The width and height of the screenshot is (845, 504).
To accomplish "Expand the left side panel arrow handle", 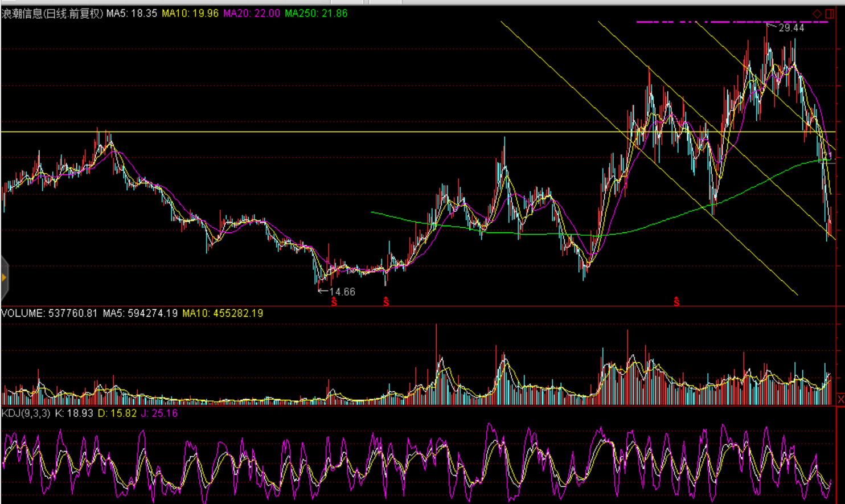I will [4, 277].
